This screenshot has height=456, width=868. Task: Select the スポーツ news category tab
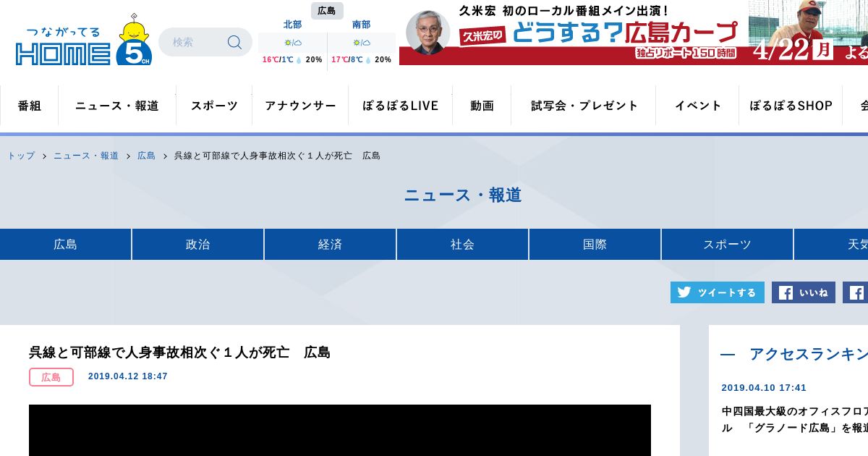tap(728, 244)
